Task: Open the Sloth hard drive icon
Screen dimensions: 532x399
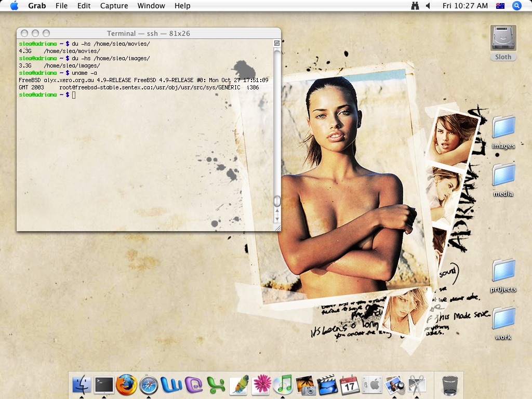Action: tap(503, 39)
